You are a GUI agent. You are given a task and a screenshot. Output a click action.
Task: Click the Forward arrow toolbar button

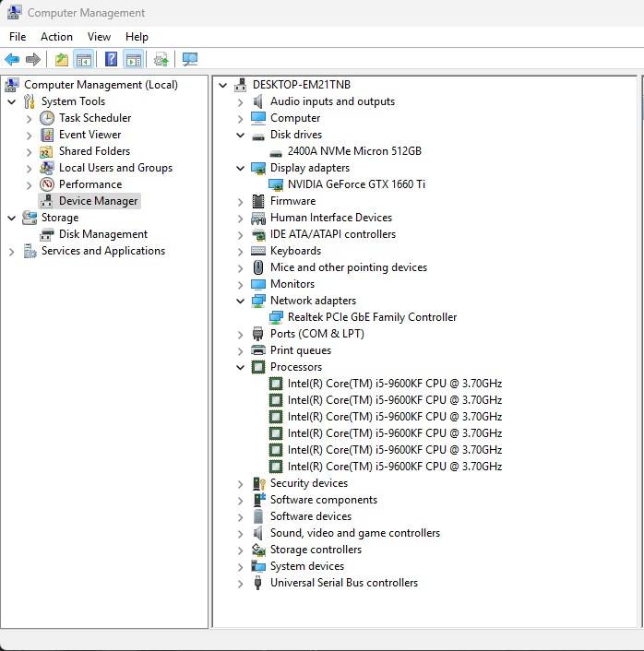[33, 60]
